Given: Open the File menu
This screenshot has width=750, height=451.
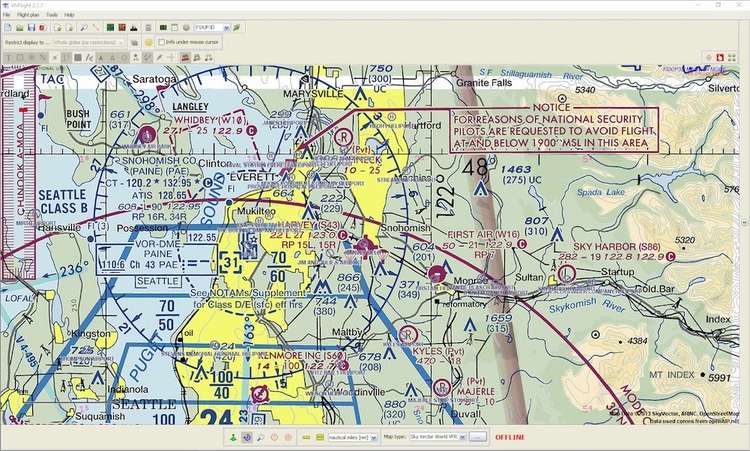Looking at the screenshot, I should pos(6,15).
